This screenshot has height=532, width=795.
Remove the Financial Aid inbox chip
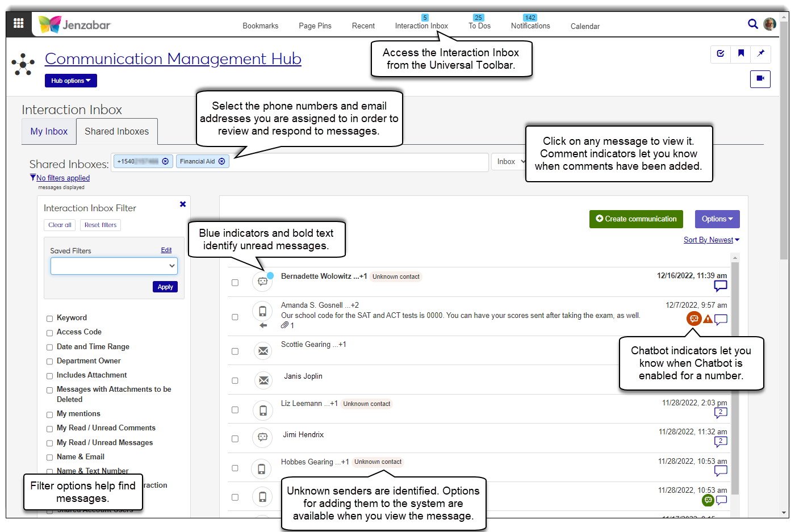point(222,161)
